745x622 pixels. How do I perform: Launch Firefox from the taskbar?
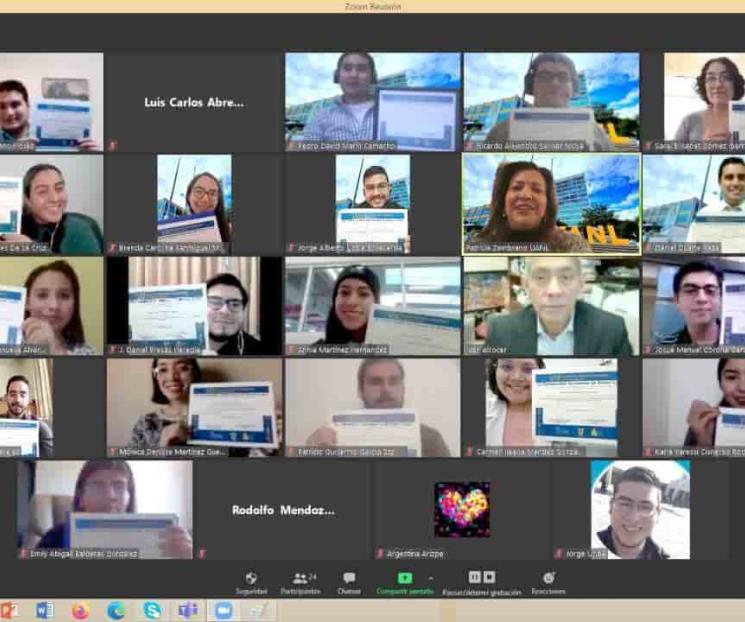[x=80, y=610]
